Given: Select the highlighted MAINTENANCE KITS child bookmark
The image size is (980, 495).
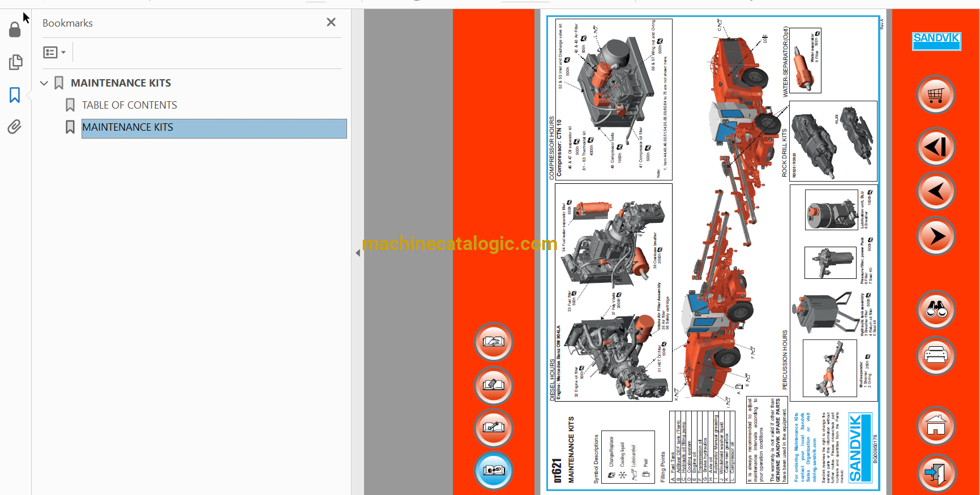Looking at the screenshot, I should click(x=214, y=128).
